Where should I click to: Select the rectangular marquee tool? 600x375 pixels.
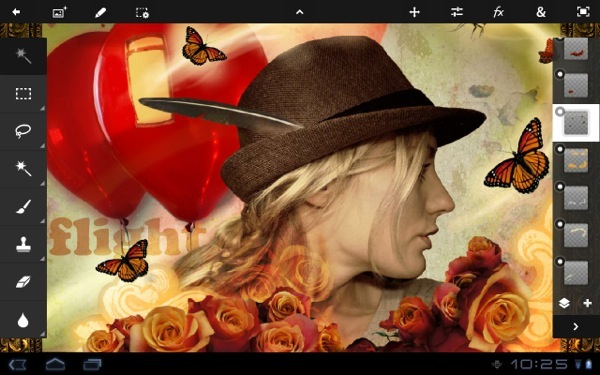pos(23,94)
